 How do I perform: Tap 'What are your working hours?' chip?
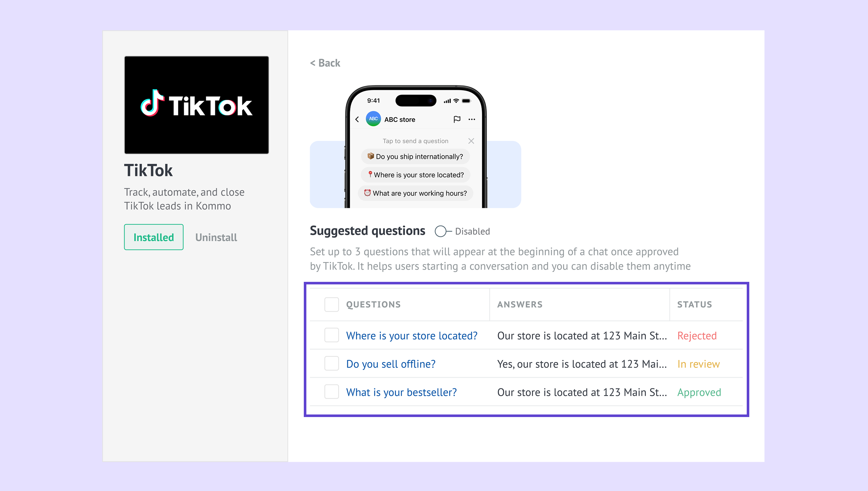415,193
